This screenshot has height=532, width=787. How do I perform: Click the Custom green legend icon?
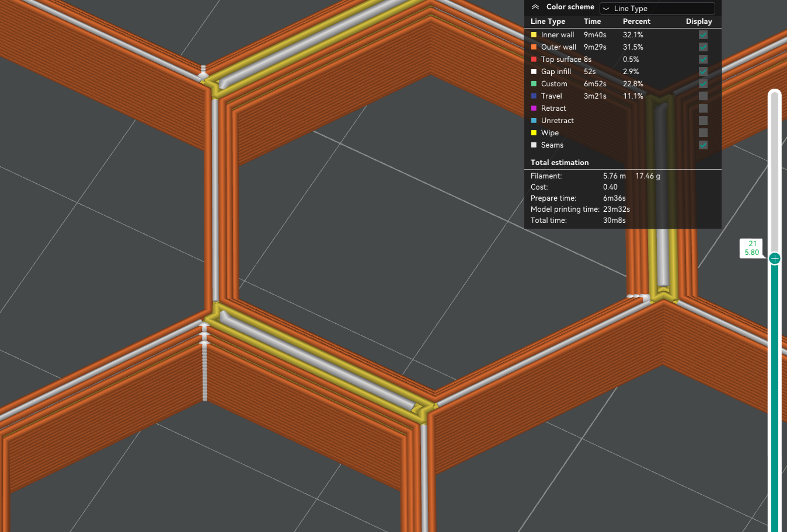click(x=534, y=83)
